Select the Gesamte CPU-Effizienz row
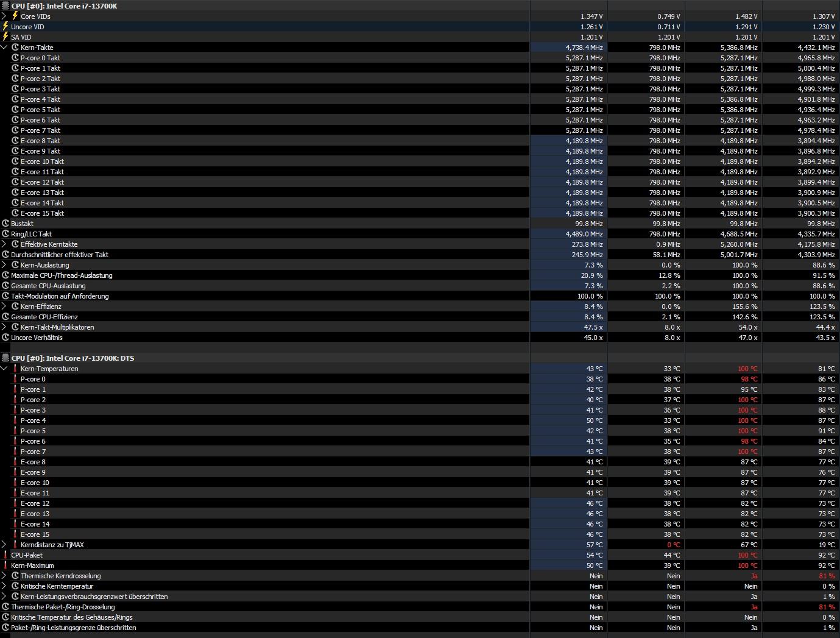This screenshot has height=638, width=840. point(420,317)
